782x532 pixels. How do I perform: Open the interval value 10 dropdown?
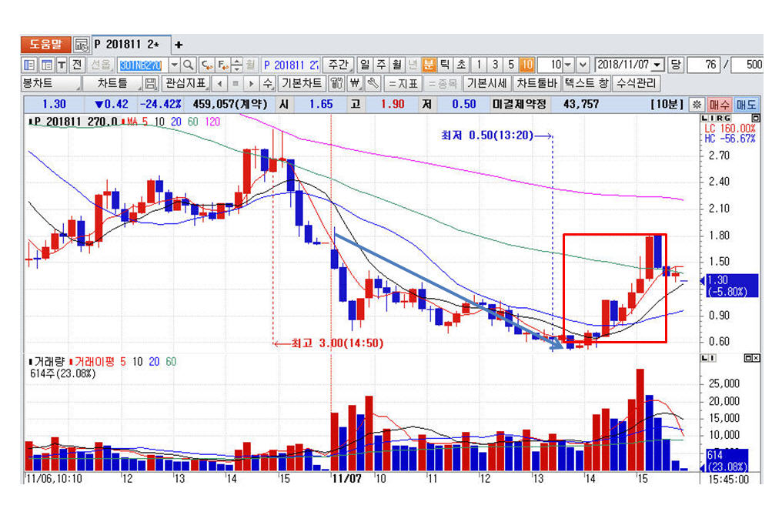point(567,65)
